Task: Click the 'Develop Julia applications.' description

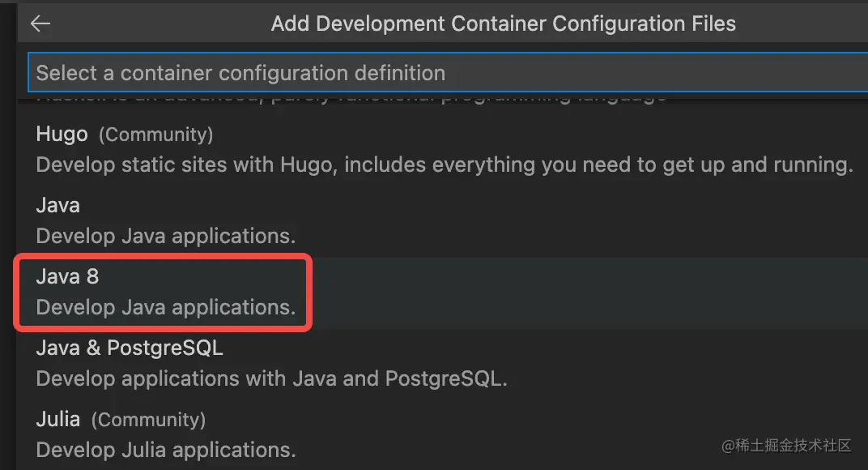Action: tap(165, 450)
